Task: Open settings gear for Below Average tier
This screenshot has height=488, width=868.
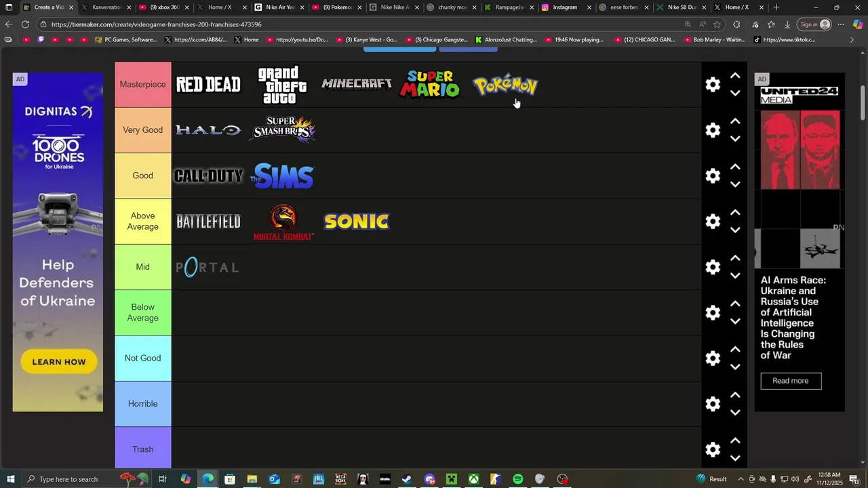Action: (713, 312)
